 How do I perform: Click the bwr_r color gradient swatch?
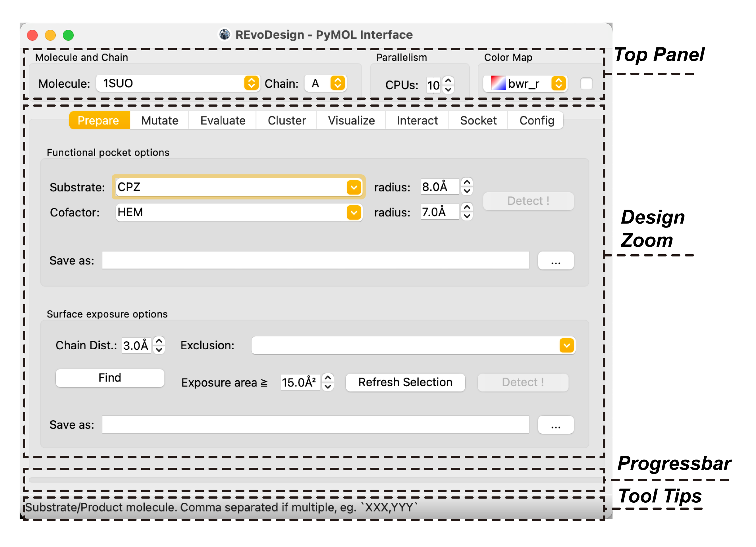tap(498, 83)
